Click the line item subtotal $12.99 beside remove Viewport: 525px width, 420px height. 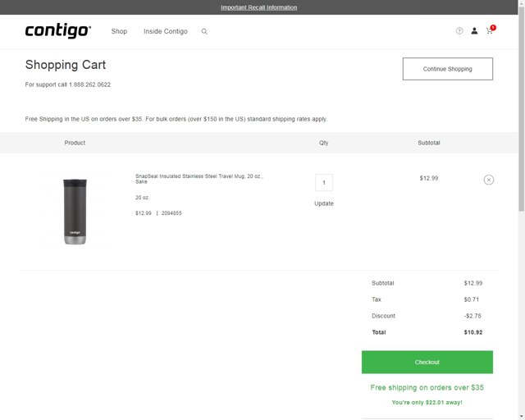pos(429,178)
